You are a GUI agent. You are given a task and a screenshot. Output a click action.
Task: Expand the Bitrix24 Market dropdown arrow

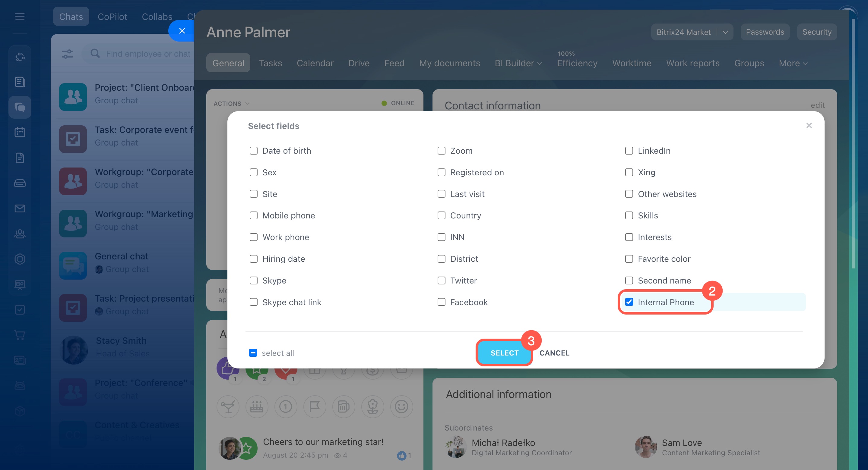pos(725,32)
